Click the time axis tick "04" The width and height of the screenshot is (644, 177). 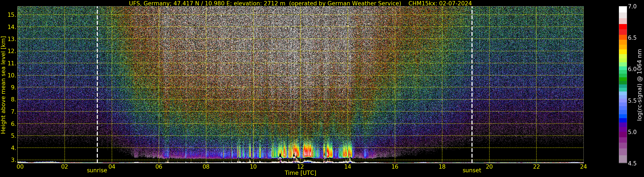[112, 167]
